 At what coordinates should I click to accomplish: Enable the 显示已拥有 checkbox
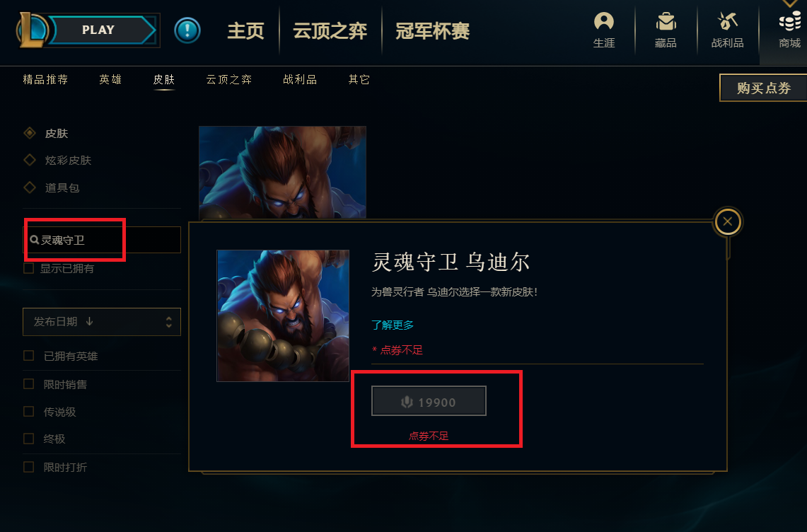point(29,268)
